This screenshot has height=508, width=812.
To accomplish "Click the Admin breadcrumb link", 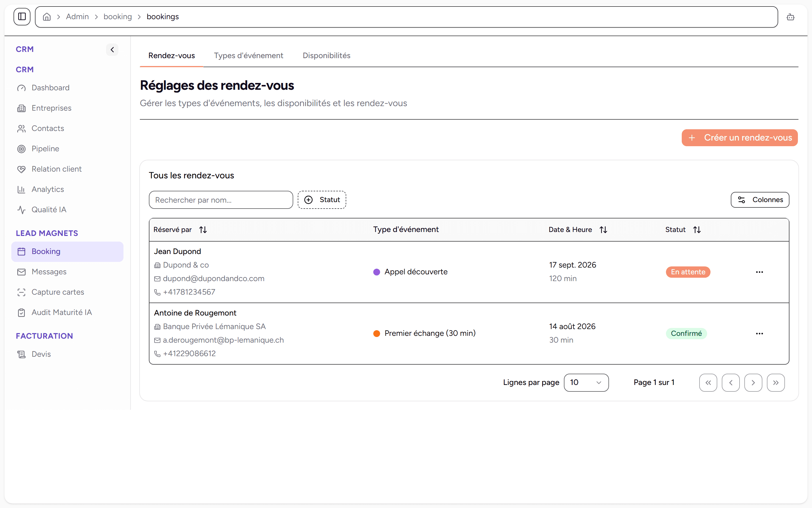I will (77, 17).
